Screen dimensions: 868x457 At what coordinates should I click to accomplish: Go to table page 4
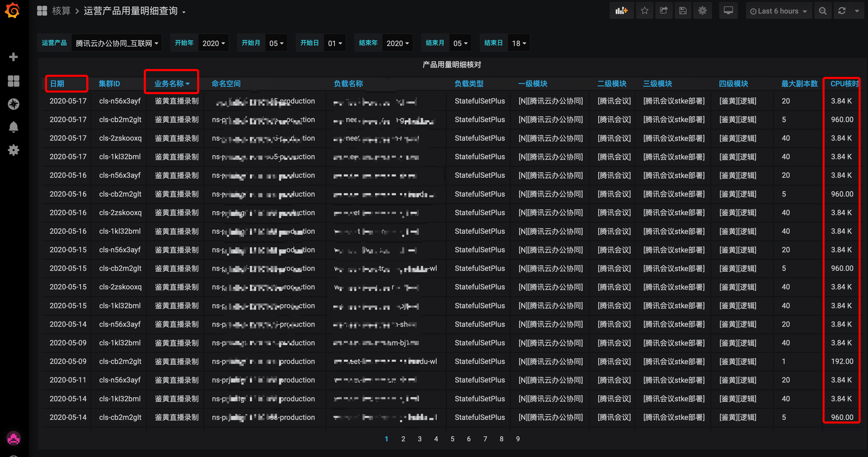point(436,439)
